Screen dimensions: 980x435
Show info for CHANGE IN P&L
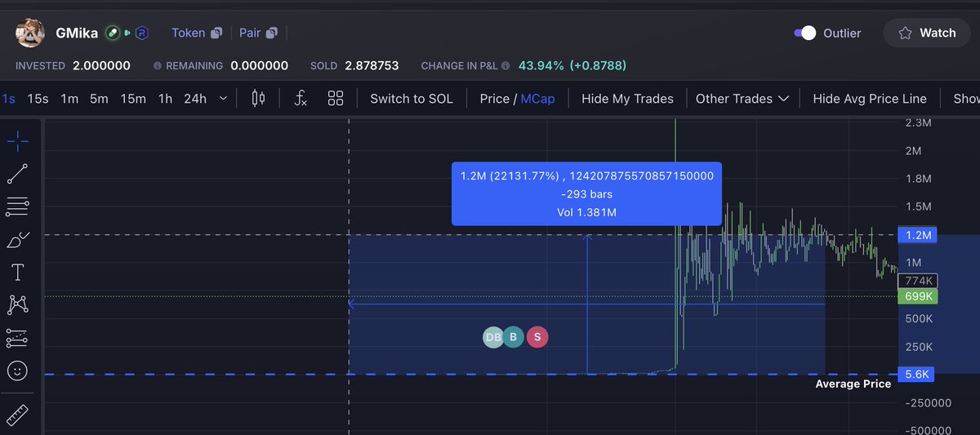click(x=506, y=66)
